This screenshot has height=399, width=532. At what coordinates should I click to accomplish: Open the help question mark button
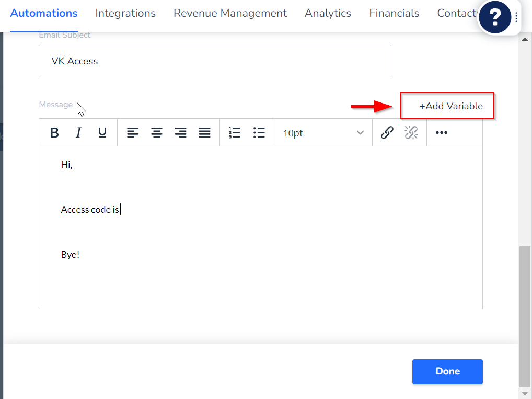point(494,18)
